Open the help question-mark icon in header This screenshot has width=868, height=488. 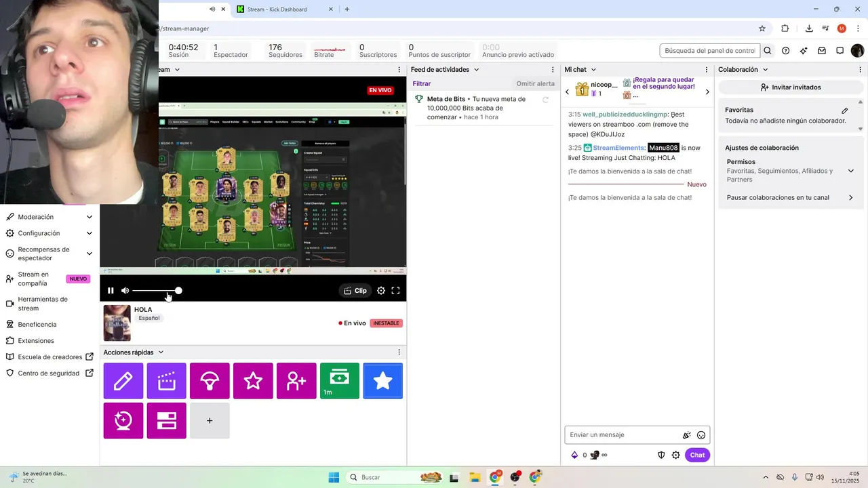tap(785, 51)
